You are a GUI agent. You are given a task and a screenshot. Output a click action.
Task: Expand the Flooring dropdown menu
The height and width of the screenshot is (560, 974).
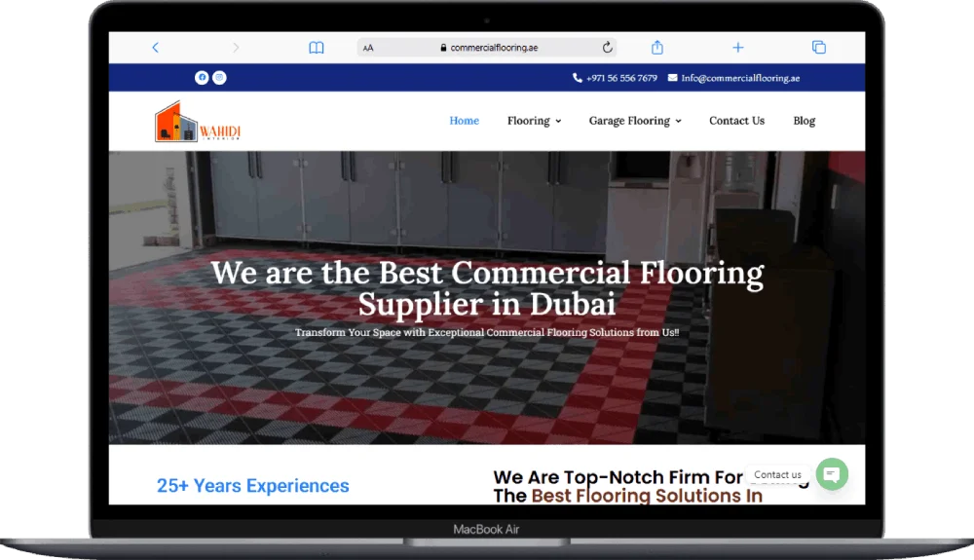(x=534, y=121)
